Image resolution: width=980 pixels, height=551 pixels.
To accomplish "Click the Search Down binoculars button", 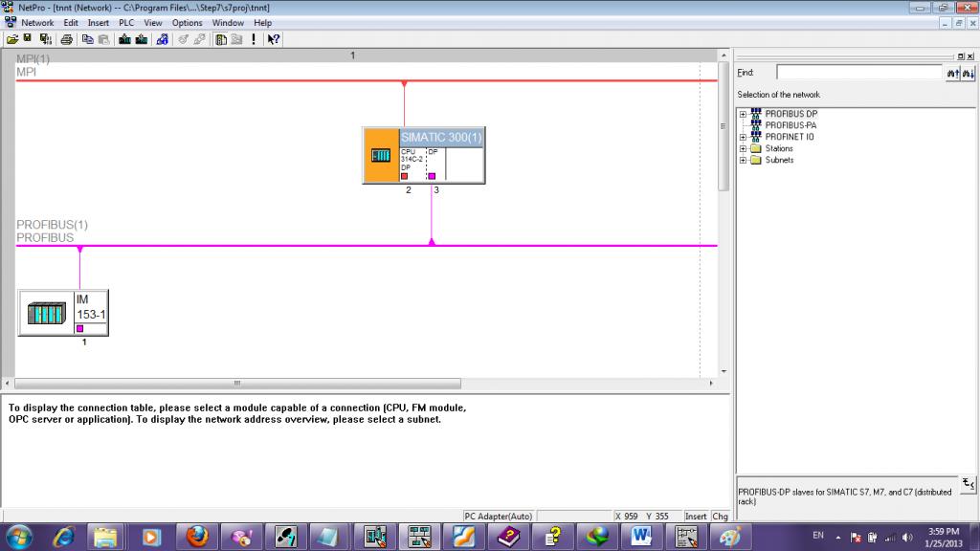I will click(969, 73).
